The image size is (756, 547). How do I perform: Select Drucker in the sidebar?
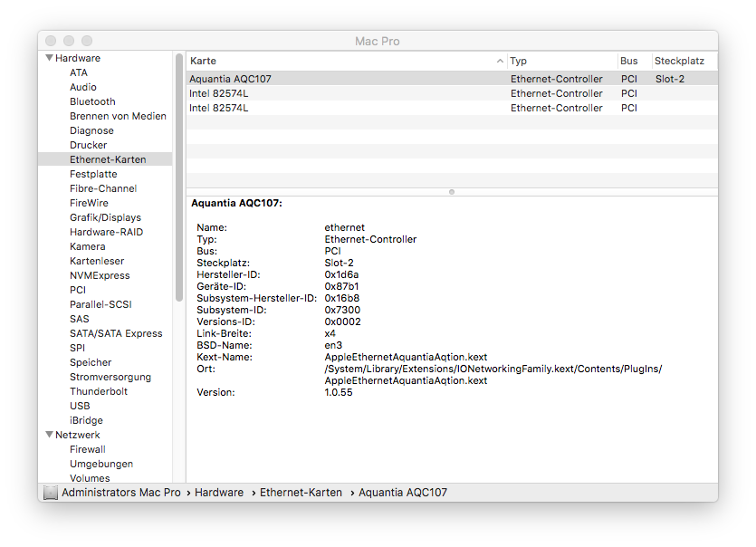(x=88, y=145)
